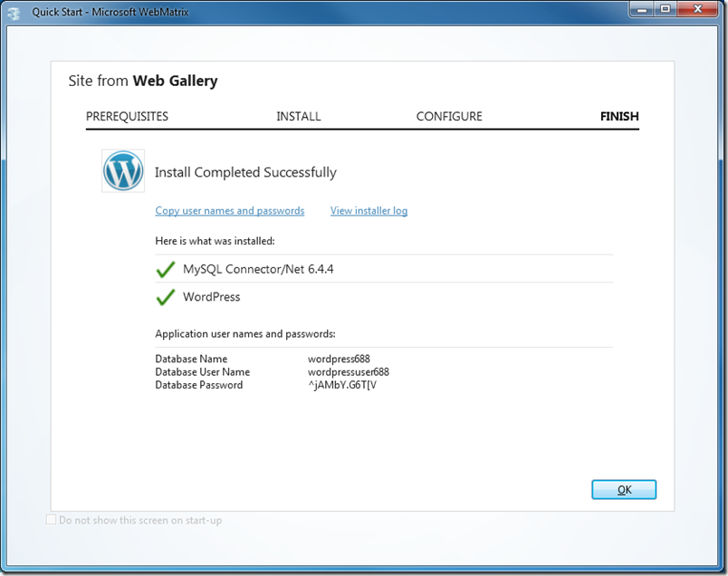Click the OK button
Image resolution: width=728 pixels, height=576 pixels.
tap(624, 490)
